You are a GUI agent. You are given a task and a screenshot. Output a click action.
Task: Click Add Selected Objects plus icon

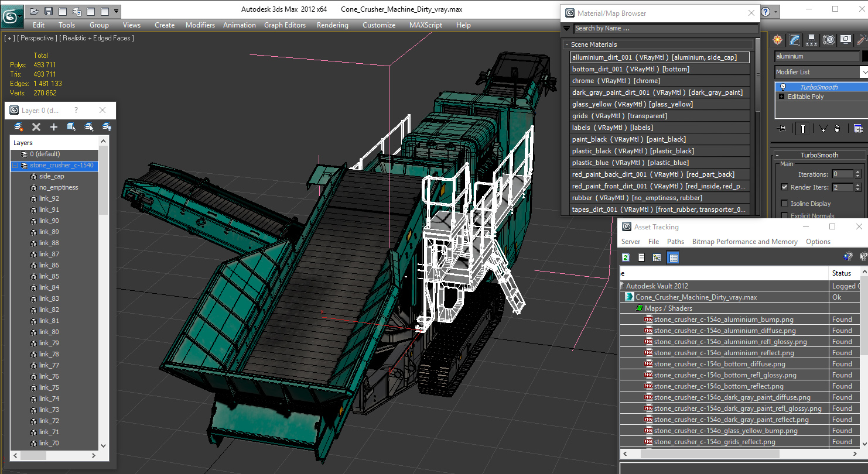coord(54,126)
